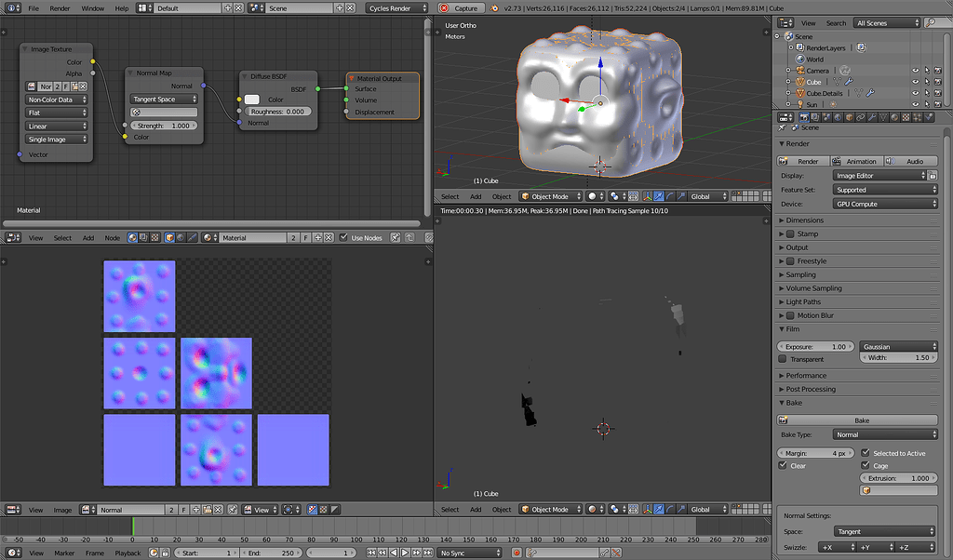Play animation in reverse in timeline
The height and width of the screenshot is (560, 953).
tap(394, 553)
